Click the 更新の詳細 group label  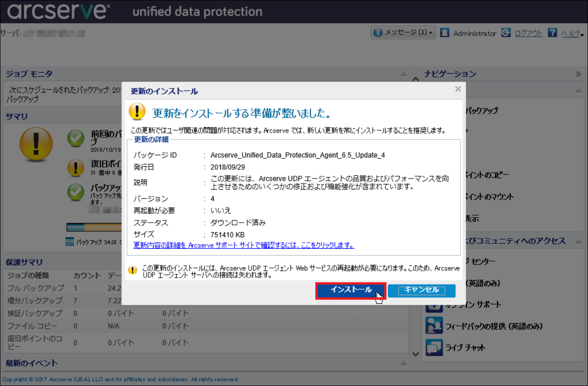(151, 139)
